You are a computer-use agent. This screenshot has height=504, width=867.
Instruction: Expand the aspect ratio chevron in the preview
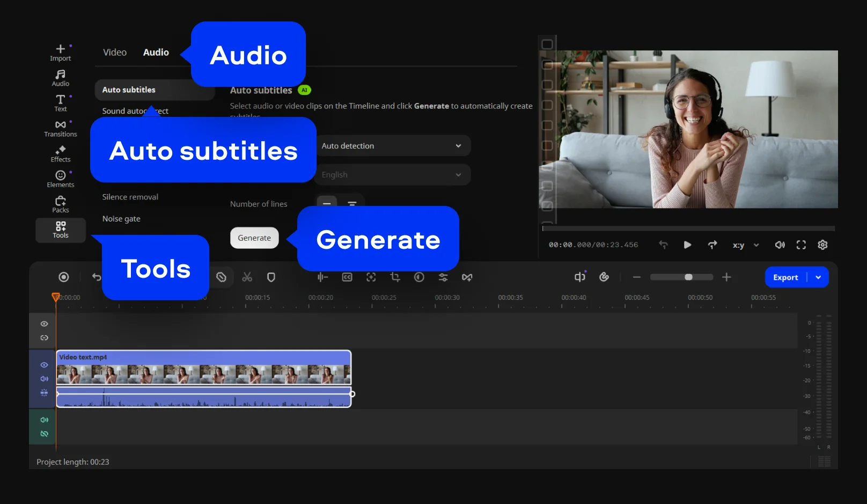756,245
